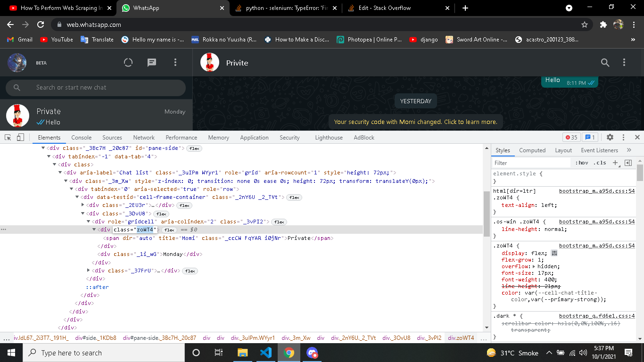Screen dimensions: 644x362
Task: Expand div class="_2EU3r" node
Action: [x=83, y=205]
